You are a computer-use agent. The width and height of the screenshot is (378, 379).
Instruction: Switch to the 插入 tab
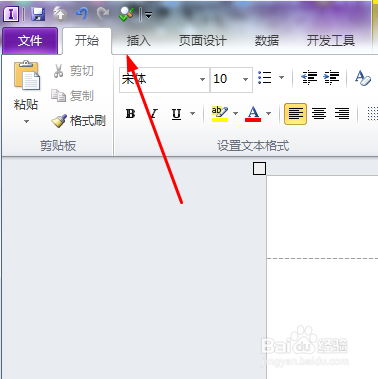(138, 41)
